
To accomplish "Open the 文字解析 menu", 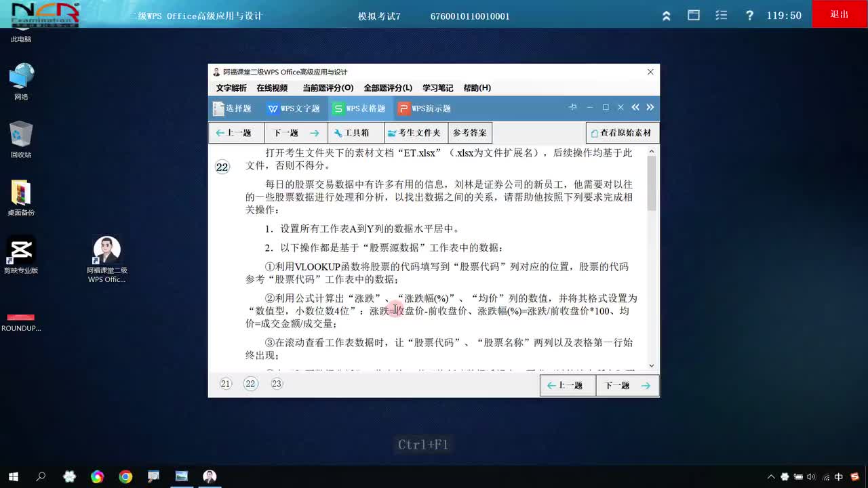I will (x=231, y=88).
